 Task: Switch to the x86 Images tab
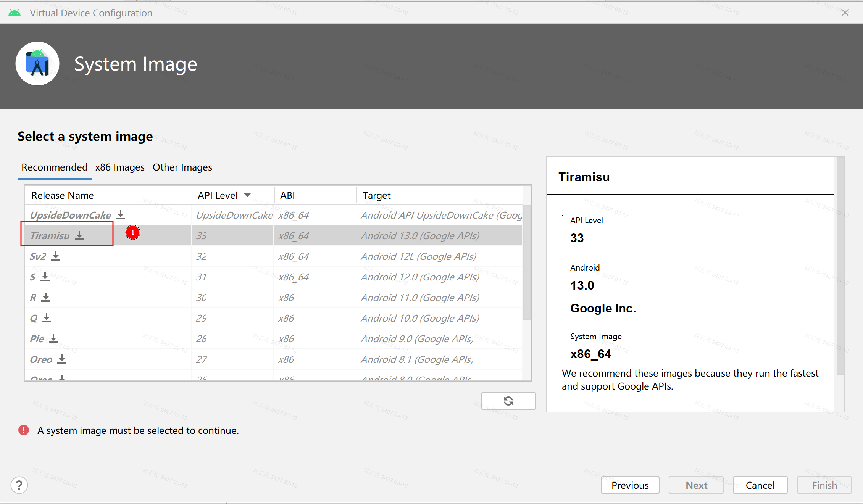click(x=120, y=167)
